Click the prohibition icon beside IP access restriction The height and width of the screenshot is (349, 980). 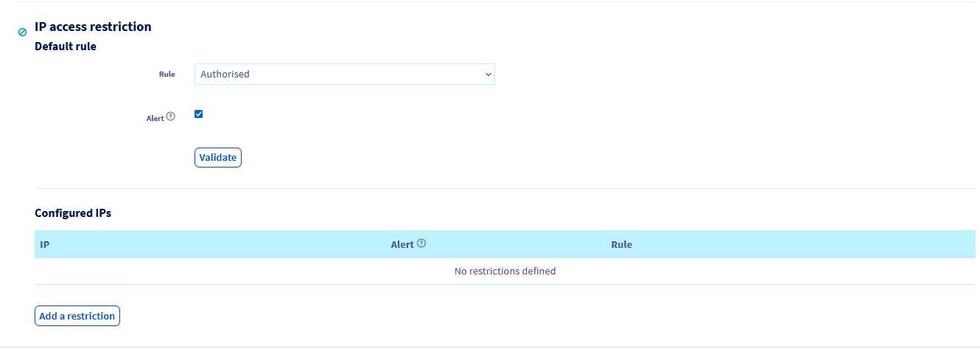[22, 32]
